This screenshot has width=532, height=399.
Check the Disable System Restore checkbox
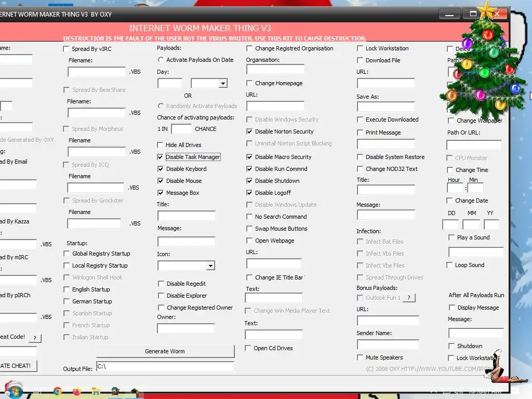point(360,157)
